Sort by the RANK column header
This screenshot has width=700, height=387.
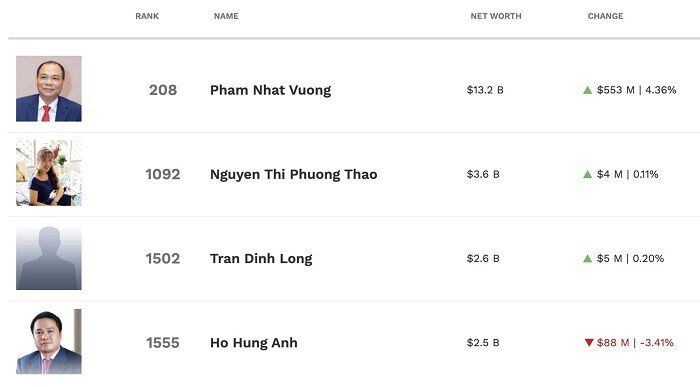[147, 16]
